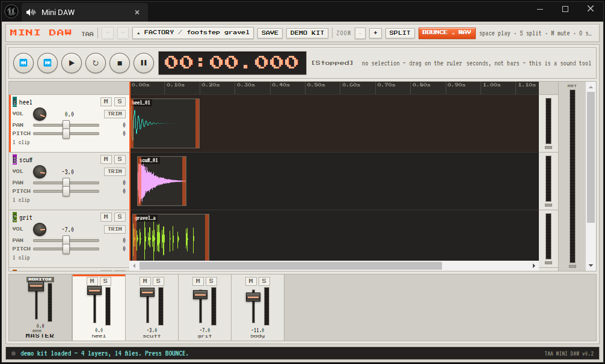The width and height of the screenshot is (605, 364).
Task: Click the scuff mixer fader handle
Action: pyautogui.click(x=147, y=293)
